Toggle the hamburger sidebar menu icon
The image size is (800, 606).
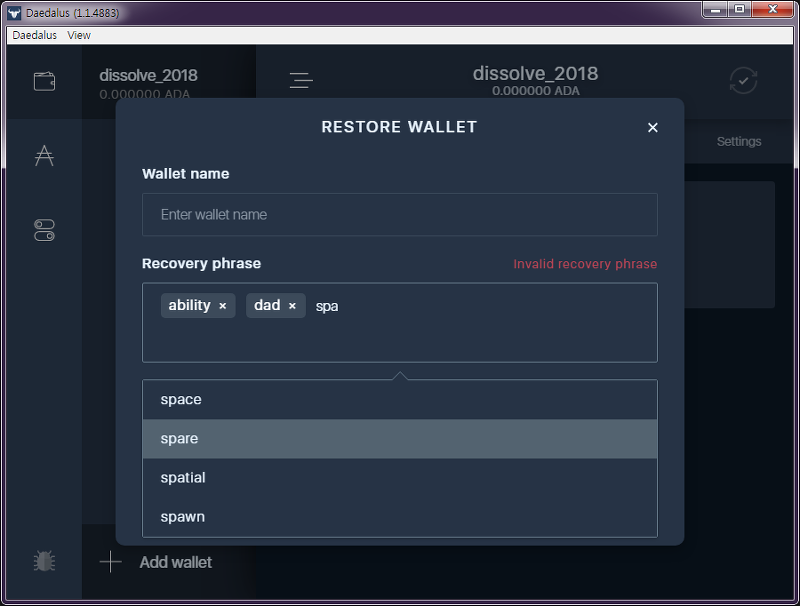pyautogui.click(x=301, y=80)
